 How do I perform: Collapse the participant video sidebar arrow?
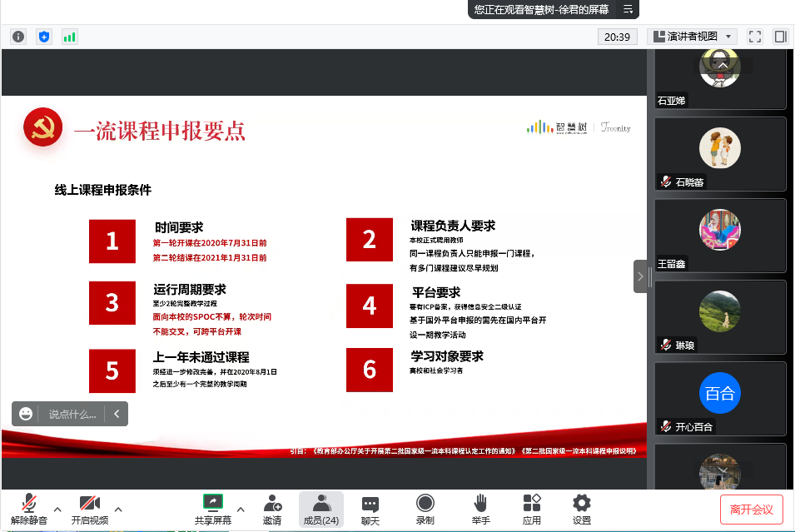point(640,276)
